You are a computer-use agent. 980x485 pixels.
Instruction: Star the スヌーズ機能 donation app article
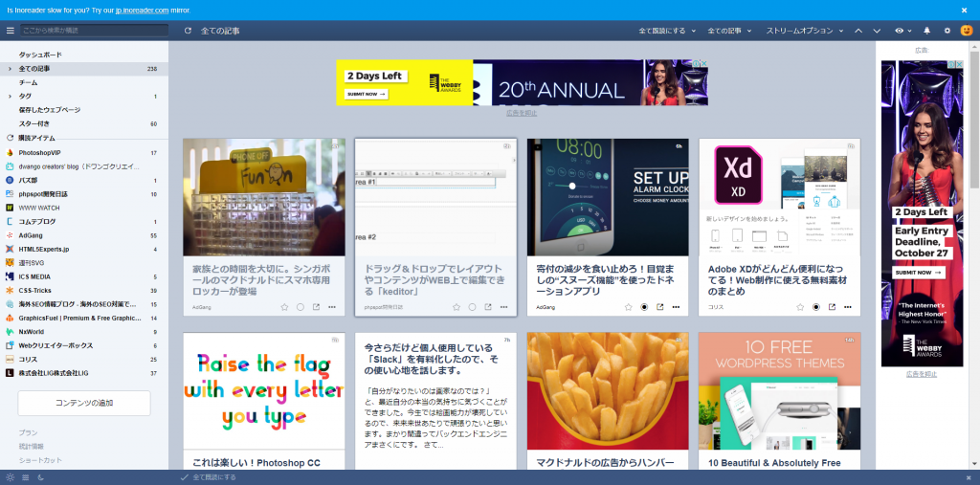(629, 307)
